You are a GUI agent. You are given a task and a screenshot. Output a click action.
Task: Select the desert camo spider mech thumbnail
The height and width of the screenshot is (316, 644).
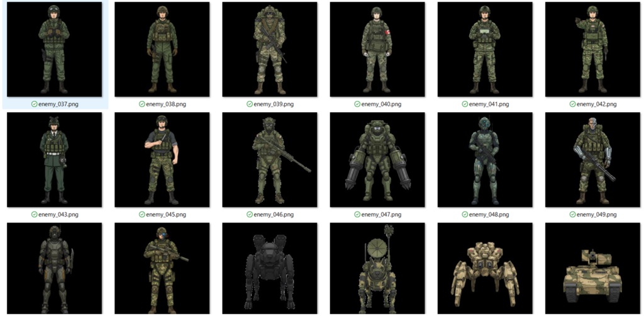(485, 269)
